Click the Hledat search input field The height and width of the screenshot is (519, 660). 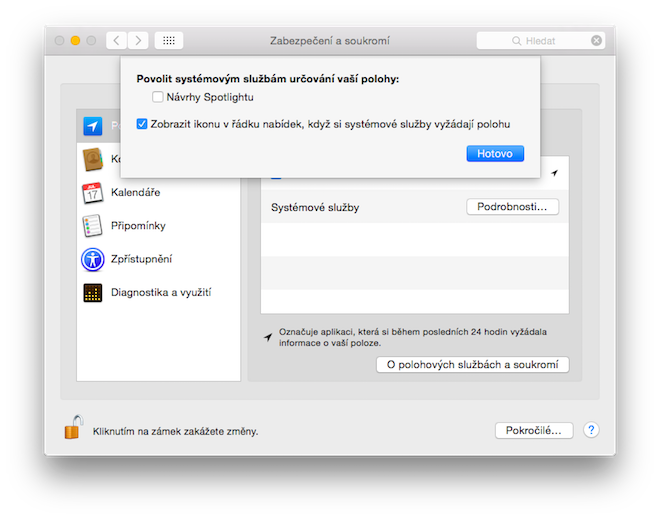coord(540,40)
